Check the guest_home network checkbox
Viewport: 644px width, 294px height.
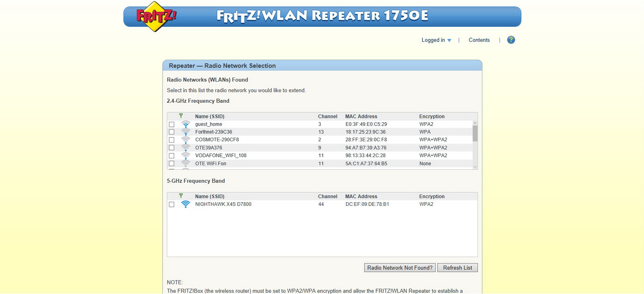click(x=171, y=124)
